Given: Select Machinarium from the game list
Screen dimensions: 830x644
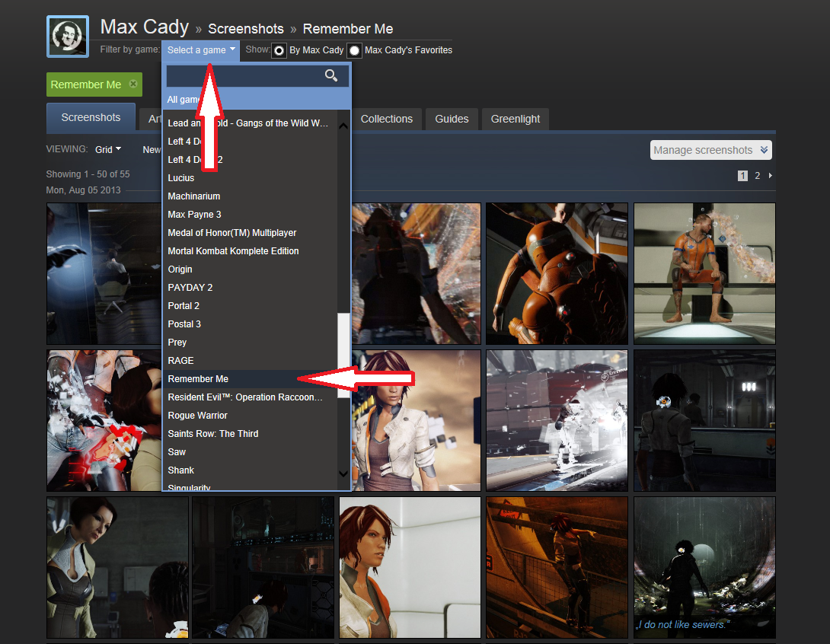Looking at the screenshot, I should tap(250, 196).
